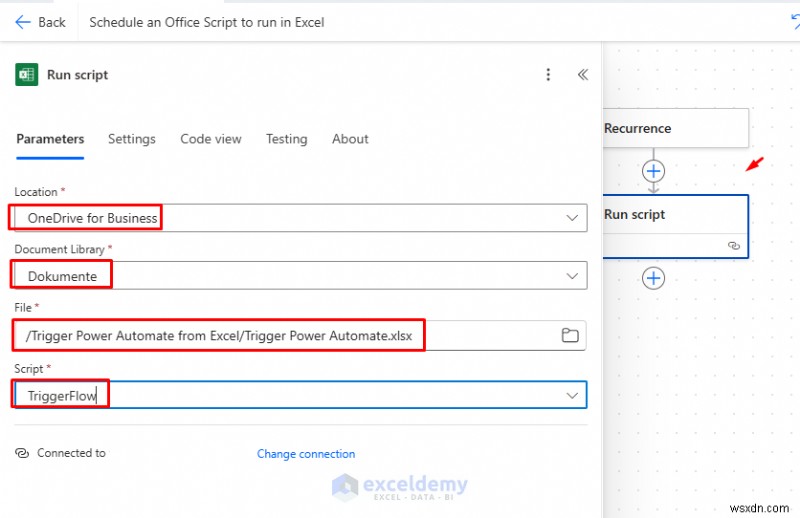Click the Connected to label
The height and width of the screenshot is (518, 800).
tap(71, 453)
